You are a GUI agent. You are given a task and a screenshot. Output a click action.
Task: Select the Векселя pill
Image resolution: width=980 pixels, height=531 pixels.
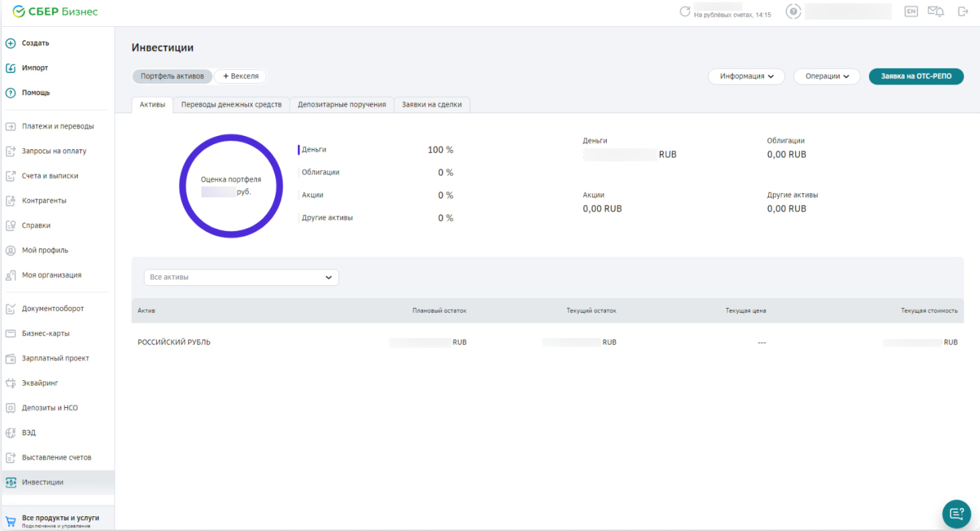[x=241, y=76]
